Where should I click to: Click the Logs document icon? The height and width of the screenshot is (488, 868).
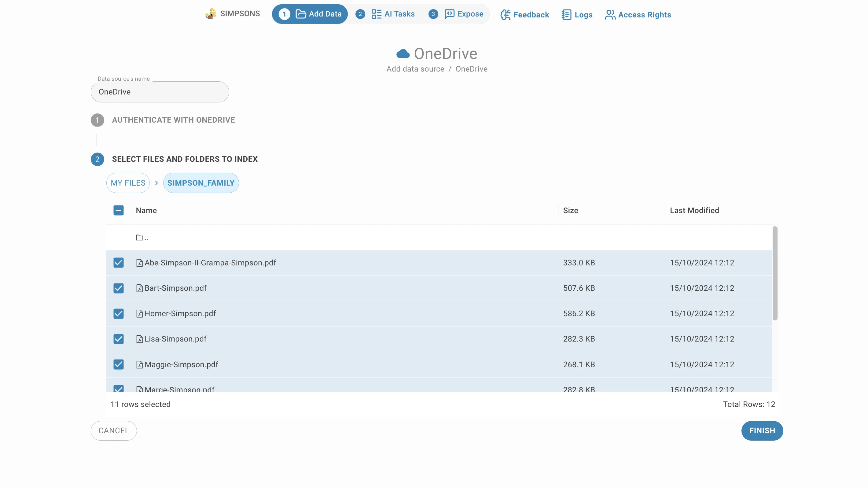[566, 15]
